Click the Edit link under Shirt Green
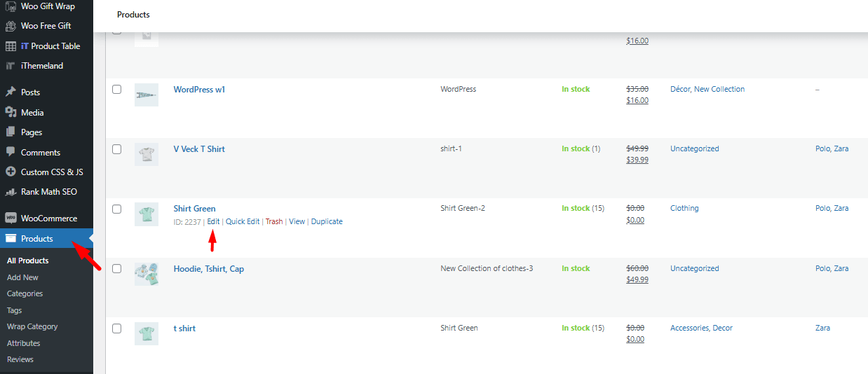Viewport: 868px width, 374px height. pyautogui.click(x=213, y=221)
